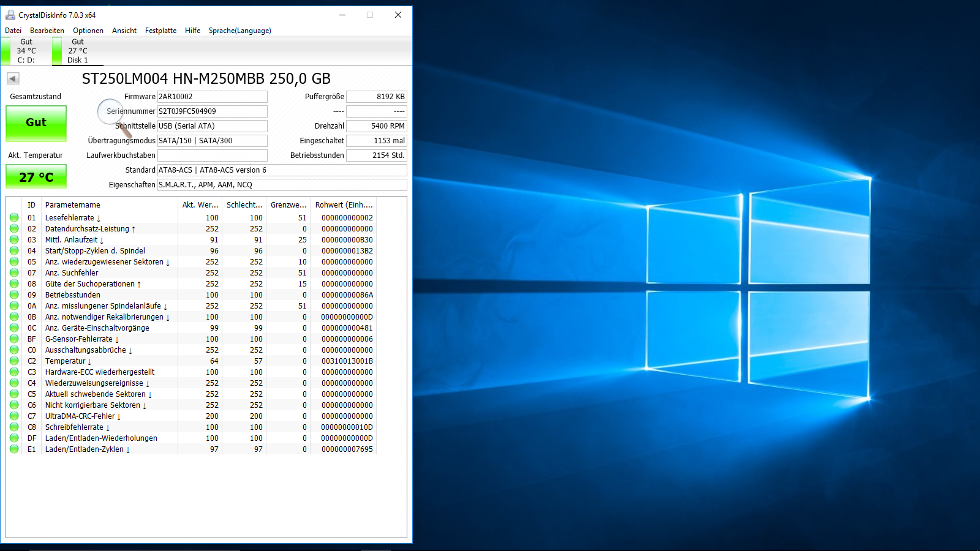Image resolution: width=980 pixels, height=551 pixels.
Task: Click status icon for Anz. Suchfehler row
Action: click(14, 272)
